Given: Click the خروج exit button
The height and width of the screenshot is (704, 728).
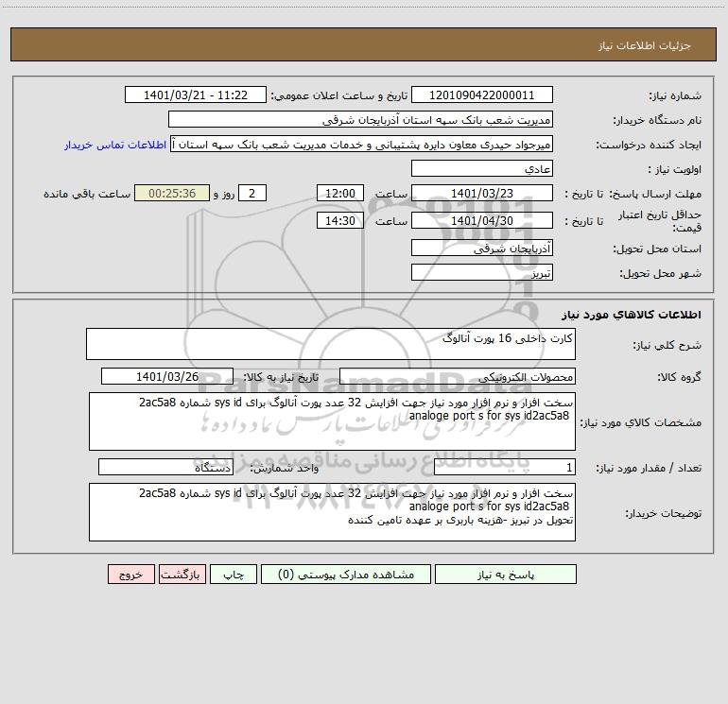Looking at the screenshot, I should click(130, 574).
